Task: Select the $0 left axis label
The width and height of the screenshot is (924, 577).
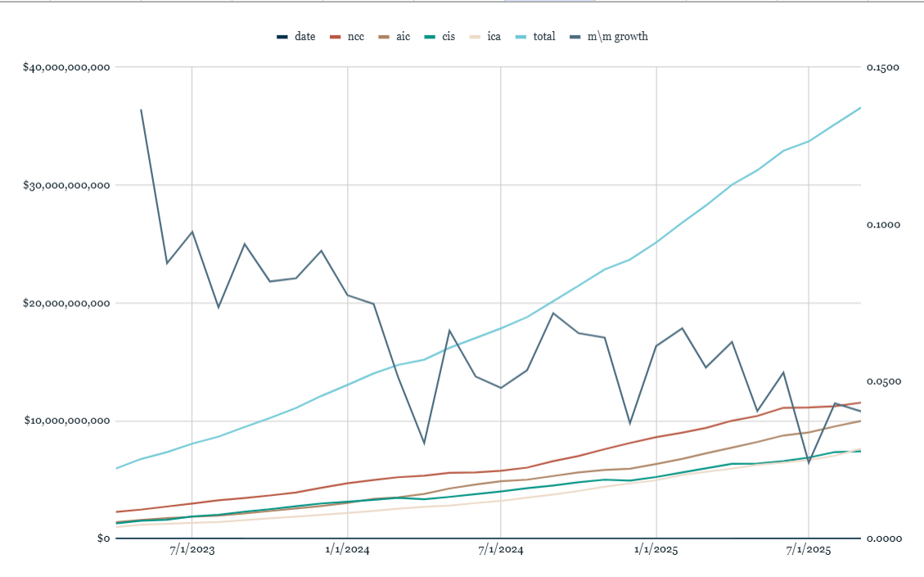Action: coord(103,539)
